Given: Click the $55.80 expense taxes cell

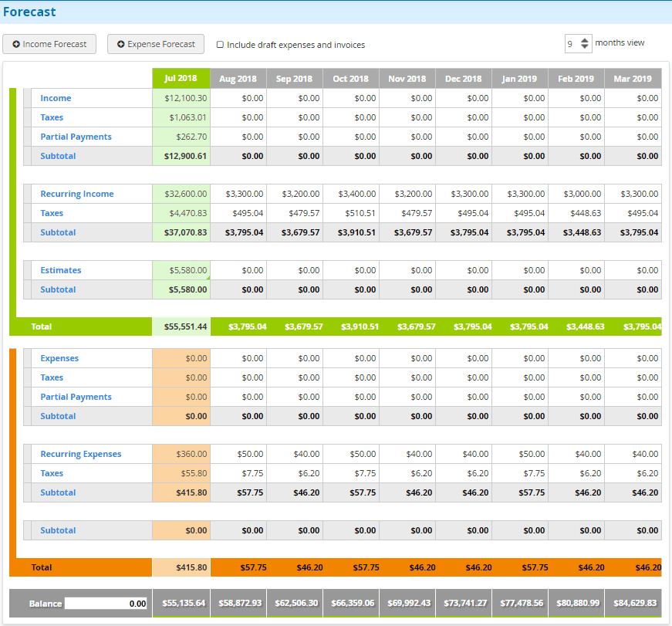Looking at the screenshot, I should [x=181, y=473].
